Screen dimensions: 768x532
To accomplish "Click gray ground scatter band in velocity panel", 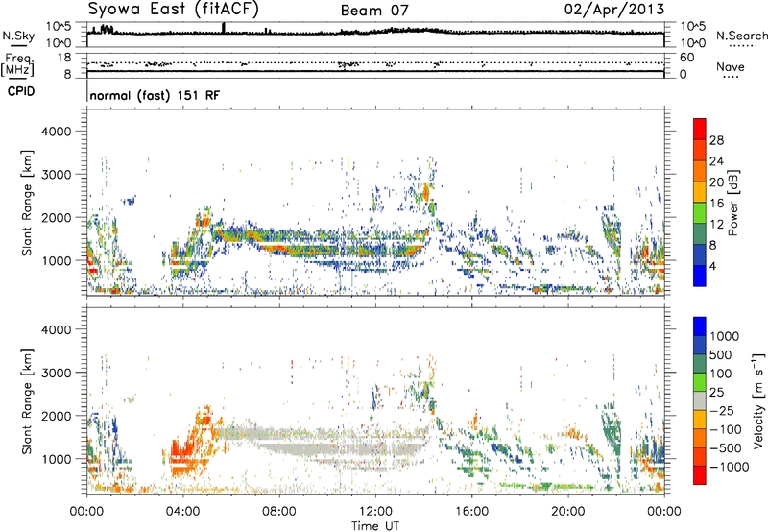I will point(343,448).
